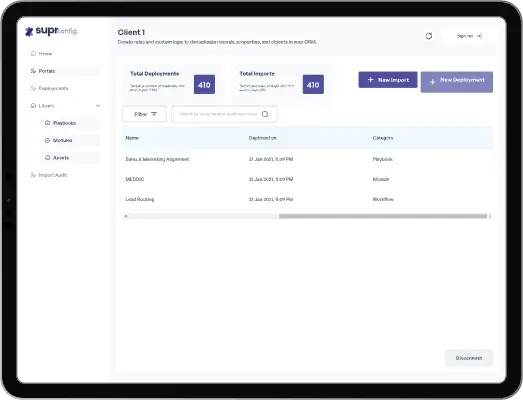Click the table's horizontal scrollbar thumb

point(383,216)
